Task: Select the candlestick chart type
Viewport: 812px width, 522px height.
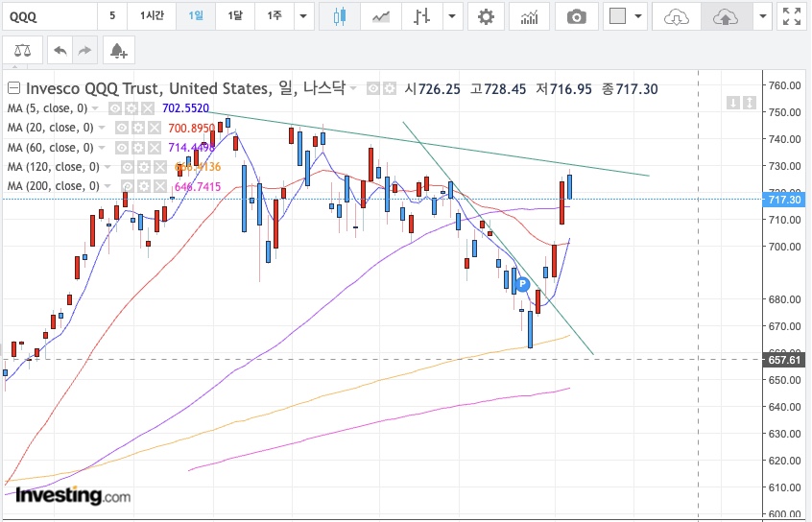Action: tap(339, 16)
